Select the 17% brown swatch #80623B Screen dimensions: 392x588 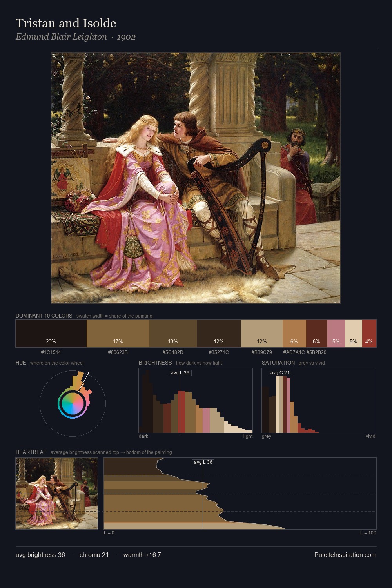[x=118, y=334]
